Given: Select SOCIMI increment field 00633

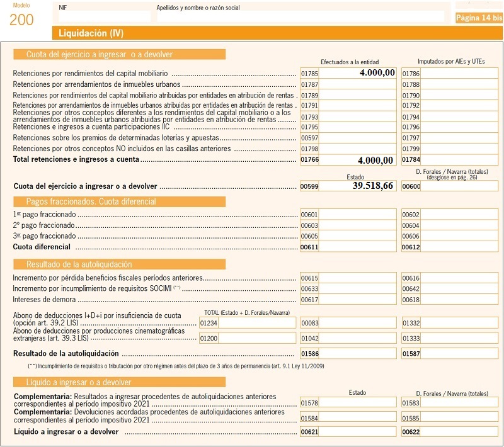Looking at the screenshot, I should point(357,289).
